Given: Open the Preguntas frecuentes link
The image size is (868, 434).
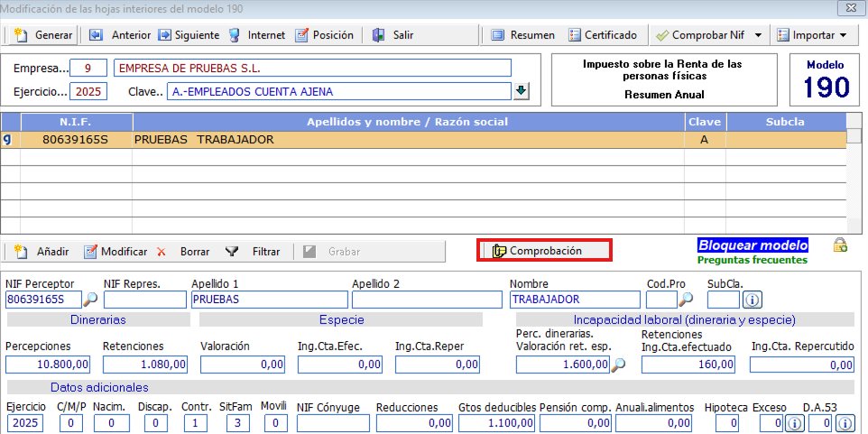Looking at the screenshot, I should pos(753,260).
